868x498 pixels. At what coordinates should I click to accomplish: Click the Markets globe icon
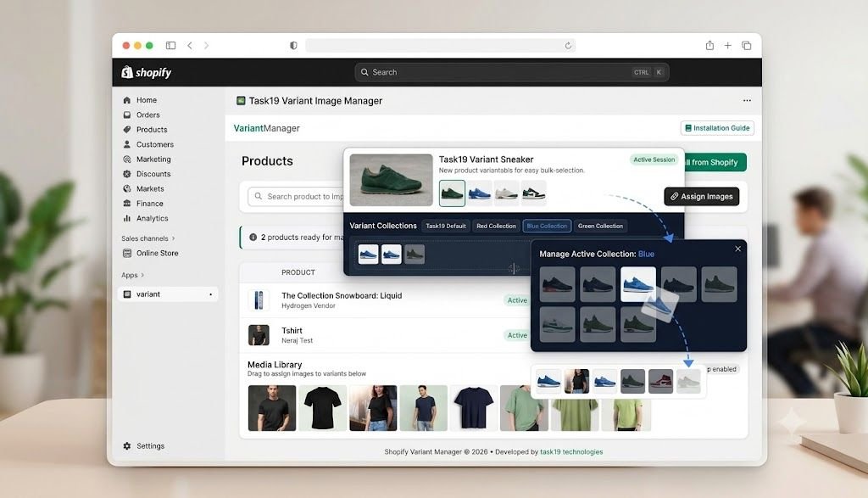pyautogui.click(x=127, y=188)
